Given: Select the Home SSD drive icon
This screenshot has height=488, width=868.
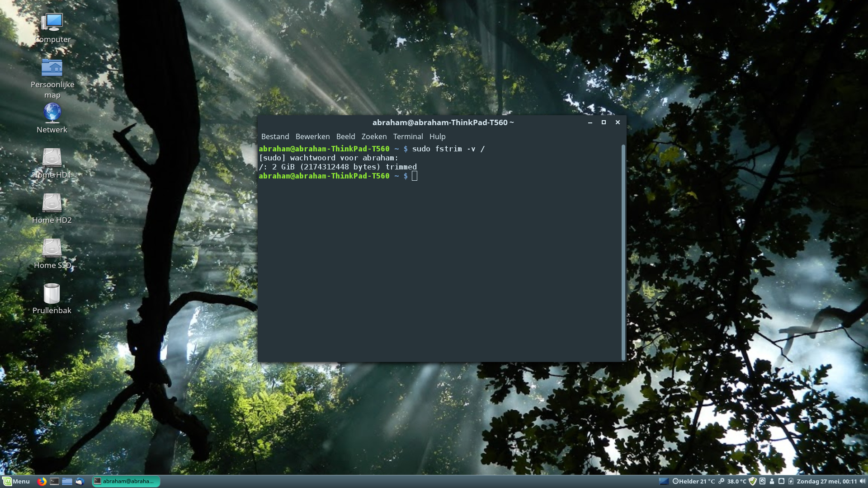Looking at the screenshot, I should point(52,254).
